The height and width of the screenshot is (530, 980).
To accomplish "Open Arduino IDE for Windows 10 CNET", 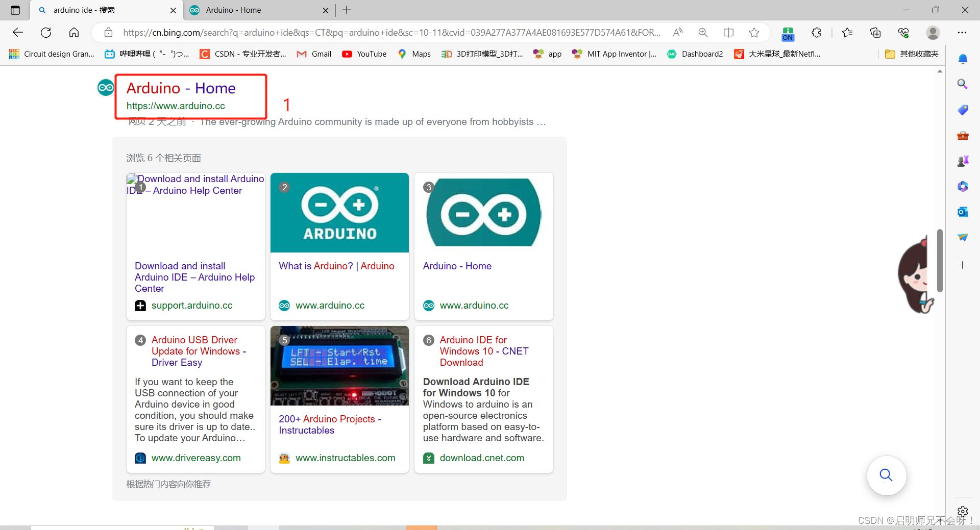I will point(484,351).
